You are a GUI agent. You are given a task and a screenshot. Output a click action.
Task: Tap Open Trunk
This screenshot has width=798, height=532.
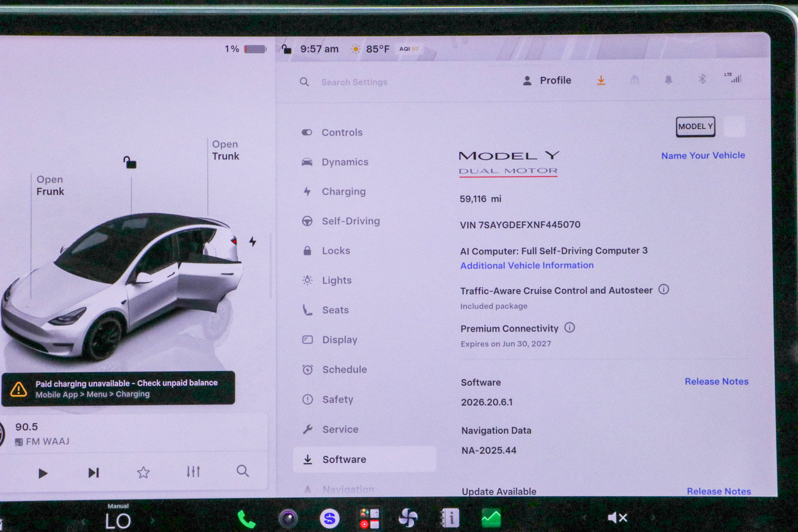(225, 150)
